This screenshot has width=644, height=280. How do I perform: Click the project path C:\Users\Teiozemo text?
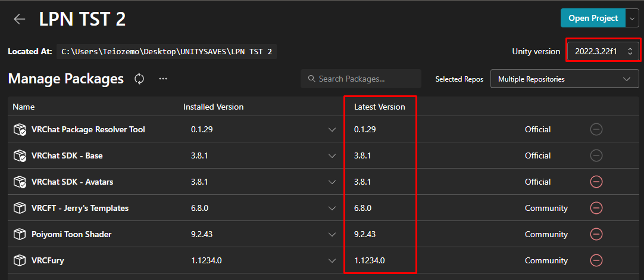click(167, 52)
